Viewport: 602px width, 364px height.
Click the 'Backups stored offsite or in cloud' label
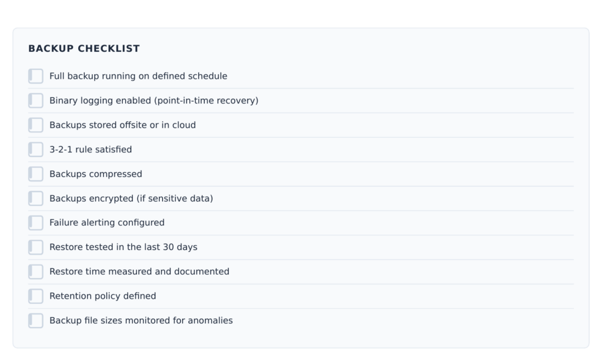coord(122,125)
